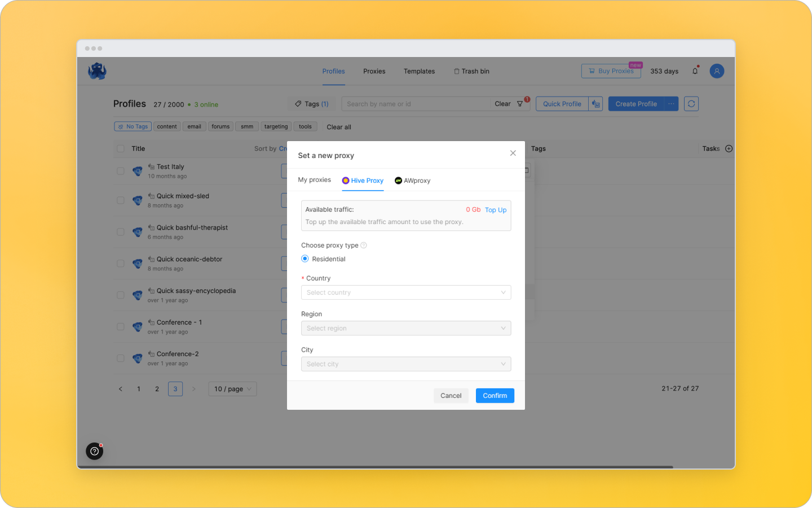Open the Select region dropdown

tap(405, 328)
